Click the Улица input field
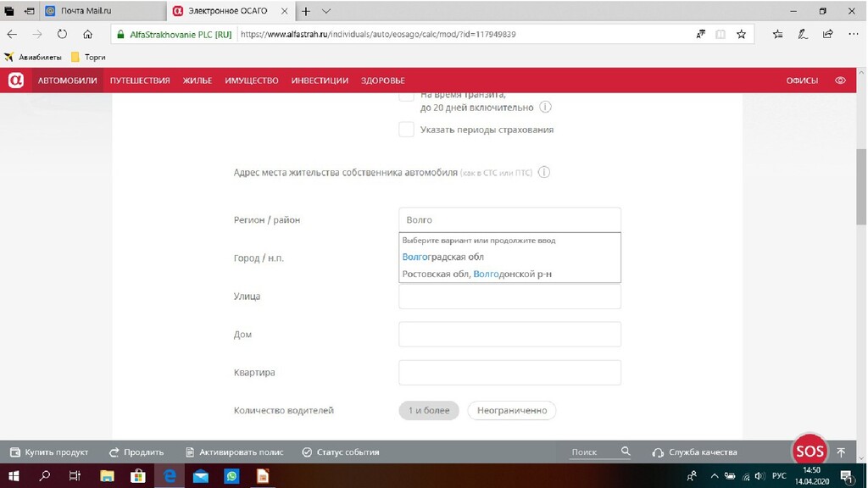Viewport: 868px width, 488px height. tap(509, 297)
